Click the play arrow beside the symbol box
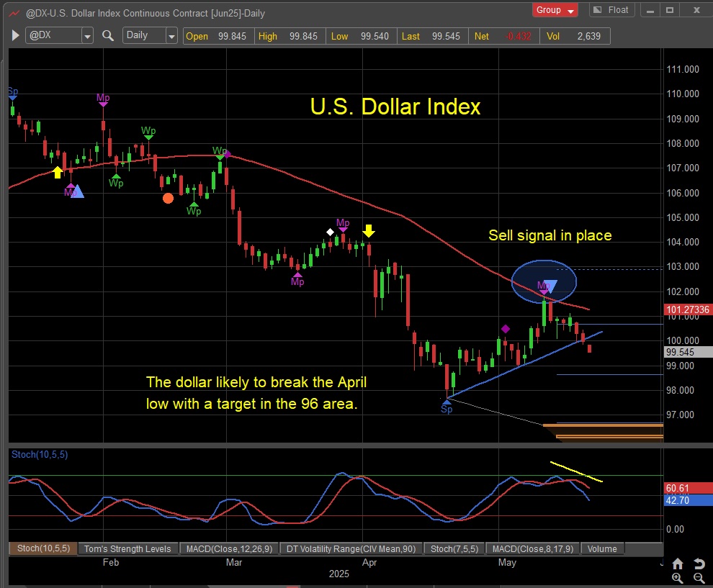The width and height of the screenshot is (713, 588). coord(15,35)
